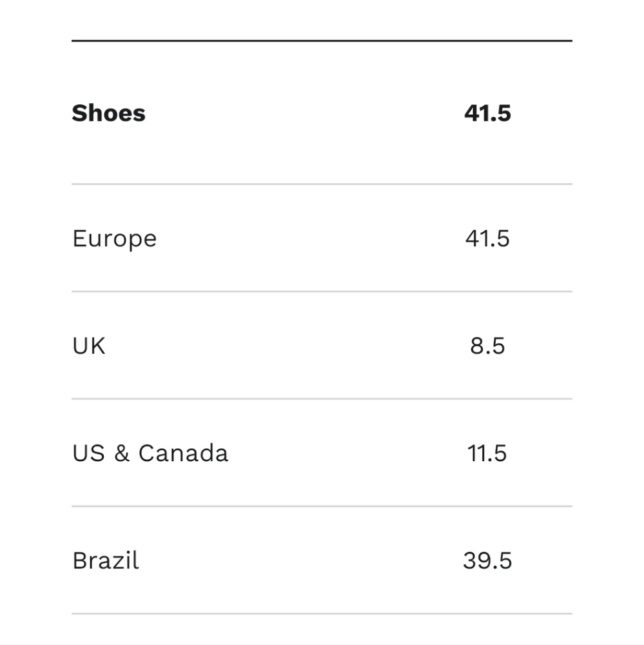Screen dimensions: 644x645
Task: Click the Europe row label
Action: [114, 239]
